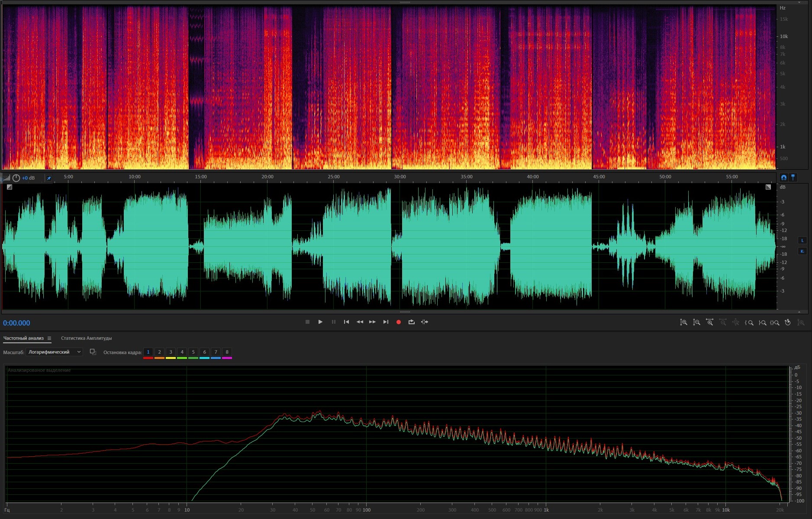Enable frame hold number 5
812x519 pixels.
[193, 352]
